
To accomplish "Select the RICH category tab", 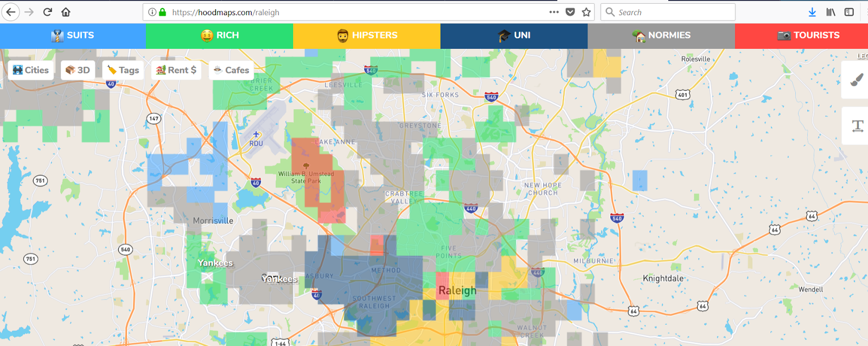I will point(220,35).
